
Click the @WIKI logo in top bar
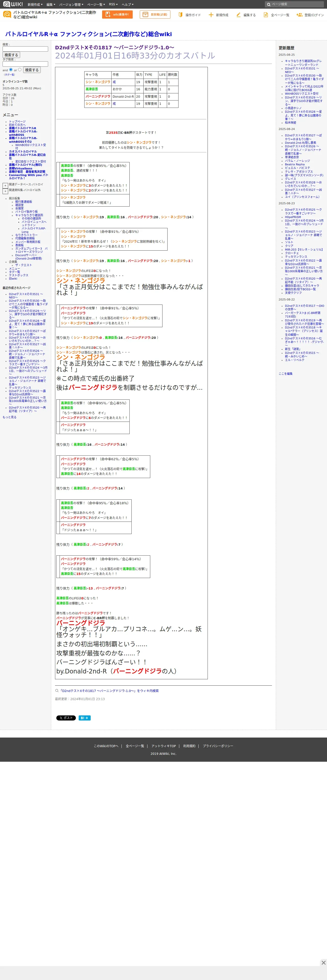pyautogui.click(x=13, y=4)
